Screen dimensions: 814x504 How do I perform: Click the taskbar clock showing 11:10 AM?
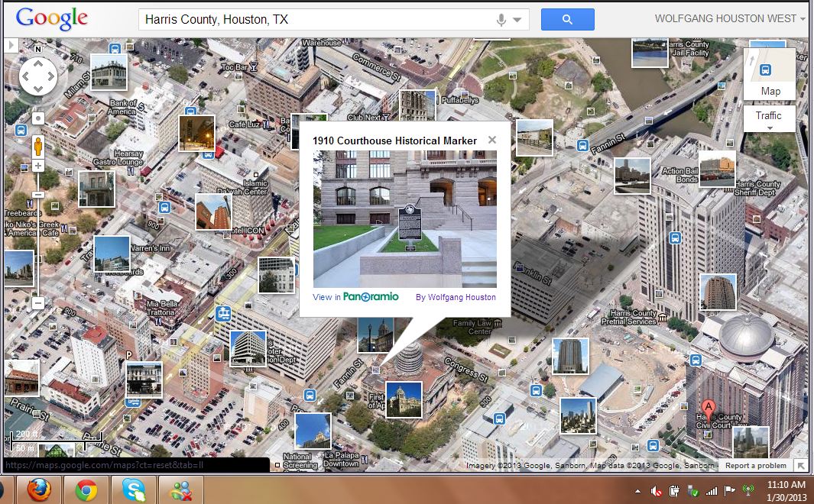pyautogui.click(x=786, y=490)
